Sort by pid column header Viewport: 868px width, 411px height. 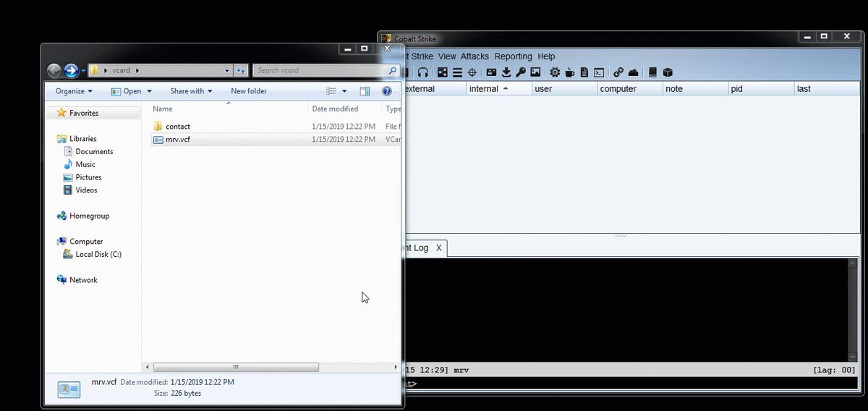(761, 89)
